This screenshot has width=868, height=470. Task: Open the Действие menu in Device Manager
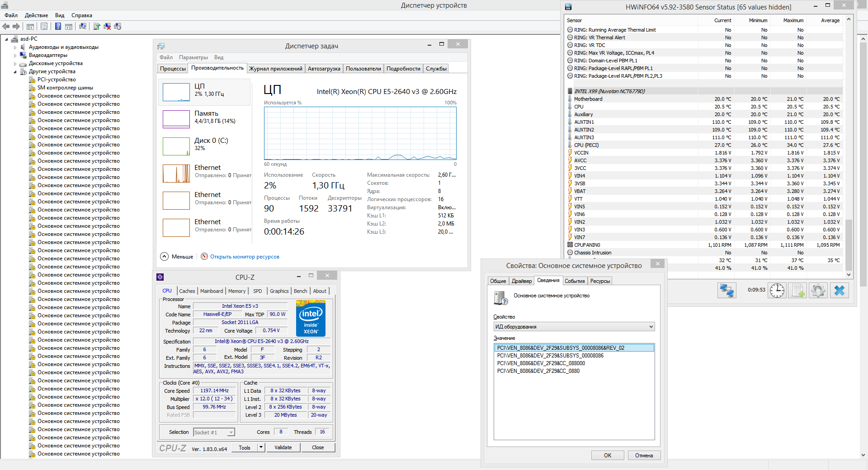tap(36, 15)
